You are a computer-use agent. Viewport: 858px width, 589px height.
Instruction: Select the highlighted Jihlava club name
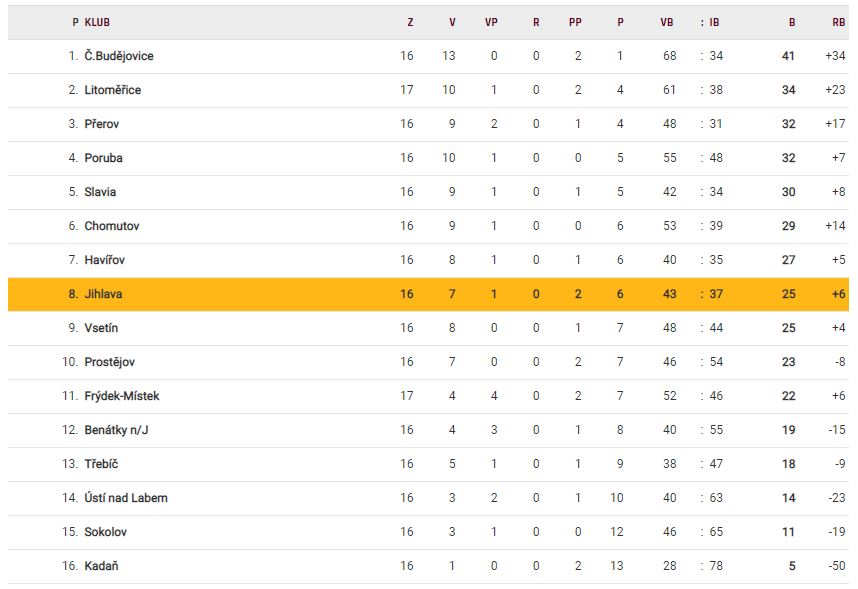(104, 294)
